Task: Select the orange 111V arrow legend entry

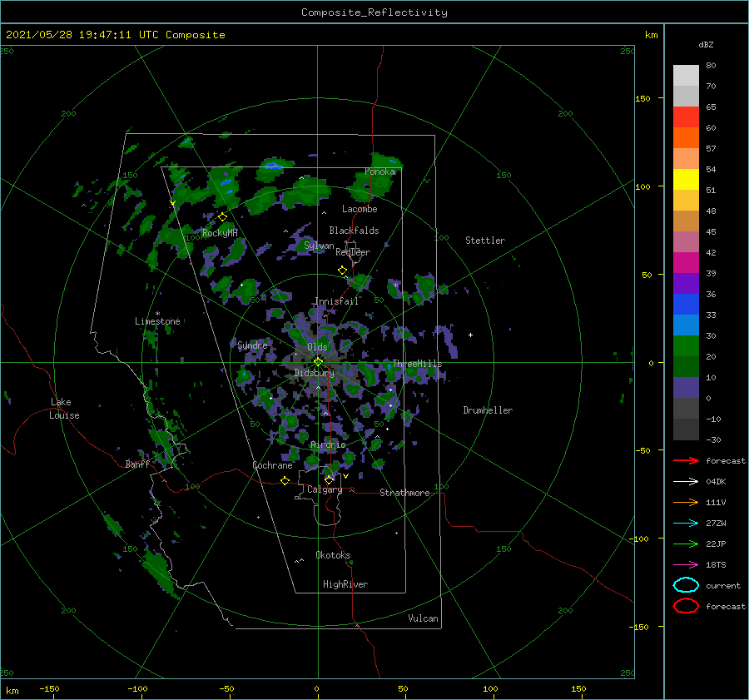Action: pos(686,502)
